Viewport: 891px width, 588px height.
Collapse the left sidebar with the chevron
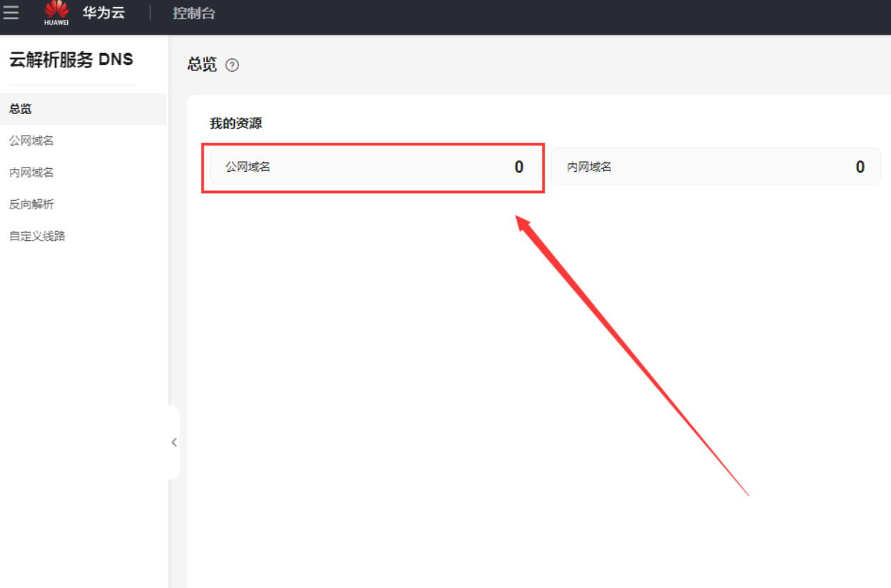click(x=174, y=442)
